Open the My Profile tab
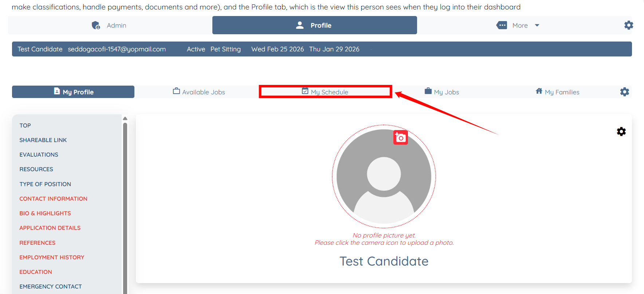The width and height of the screenshot is (644, 294). (x=73, y=92)
